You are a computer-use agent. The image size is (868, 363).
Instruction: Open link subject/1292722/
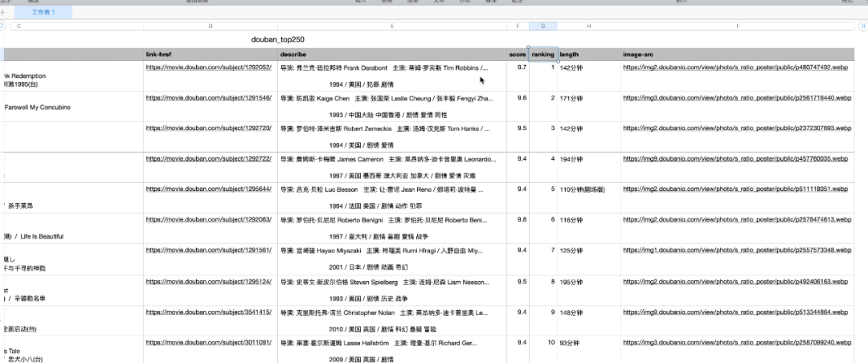tap(209, 159)
